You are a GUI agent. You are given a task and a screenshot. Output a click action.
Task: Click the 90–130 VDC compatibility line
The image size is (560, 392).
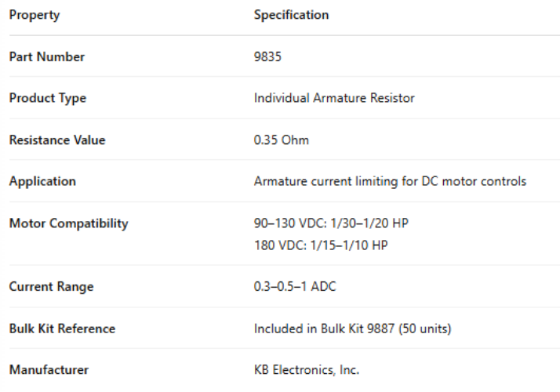point(331,223)
